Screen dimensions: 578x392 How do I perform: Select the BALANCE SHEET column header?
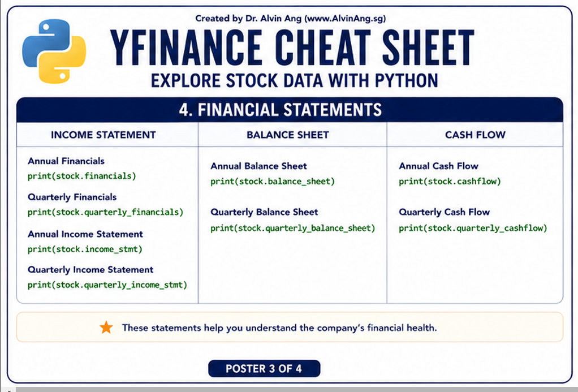coord(287,135)
